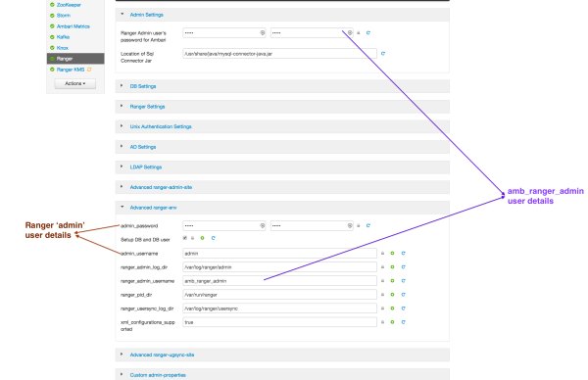This screenshot has width=588, height=380.
Task: Click the undo icon for xml_configurations_supported
Action: click(404, 322)
